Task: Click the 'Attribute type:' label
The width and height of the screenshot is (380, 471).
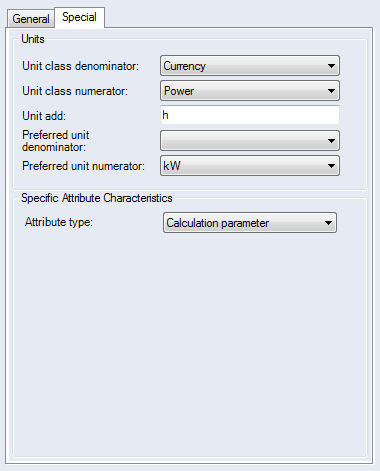Action: [x=59, y=222]
